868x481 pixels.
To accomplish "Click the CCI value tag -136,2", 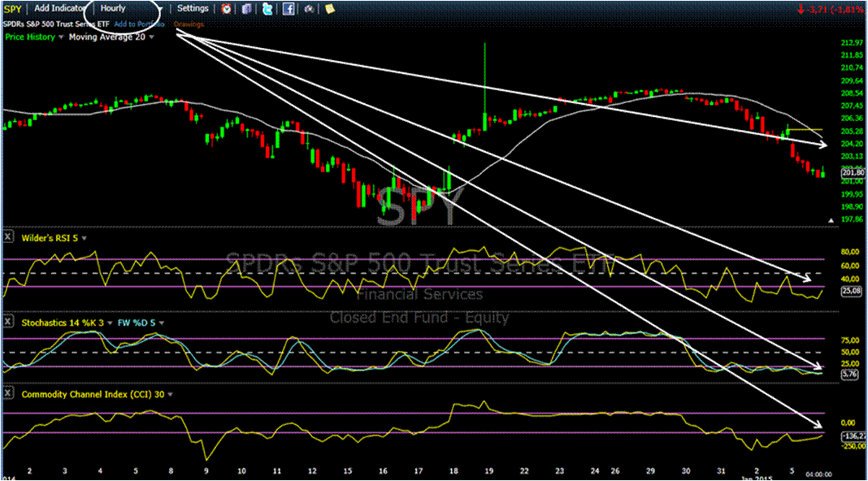I will [853, 436].
